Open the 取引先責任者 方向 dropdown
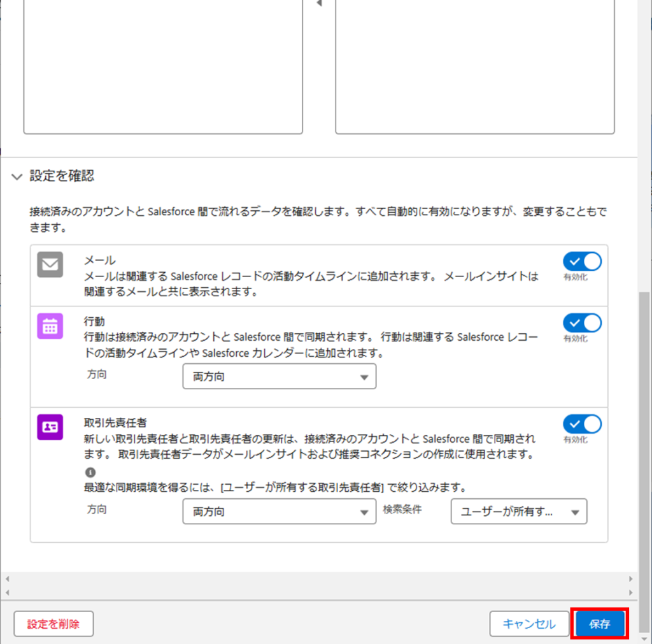The width and height of the screenshot is (652, 644). point(280,512)
